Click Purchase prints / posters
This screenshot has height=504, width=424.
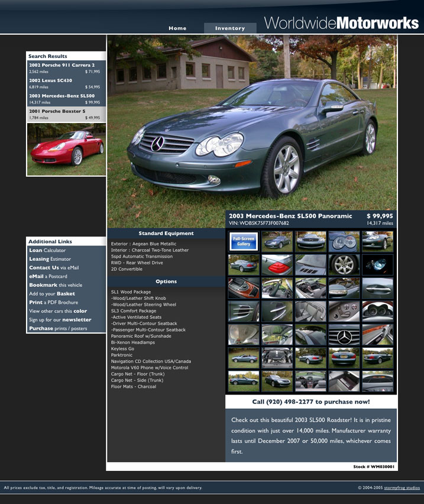[58, 328]
